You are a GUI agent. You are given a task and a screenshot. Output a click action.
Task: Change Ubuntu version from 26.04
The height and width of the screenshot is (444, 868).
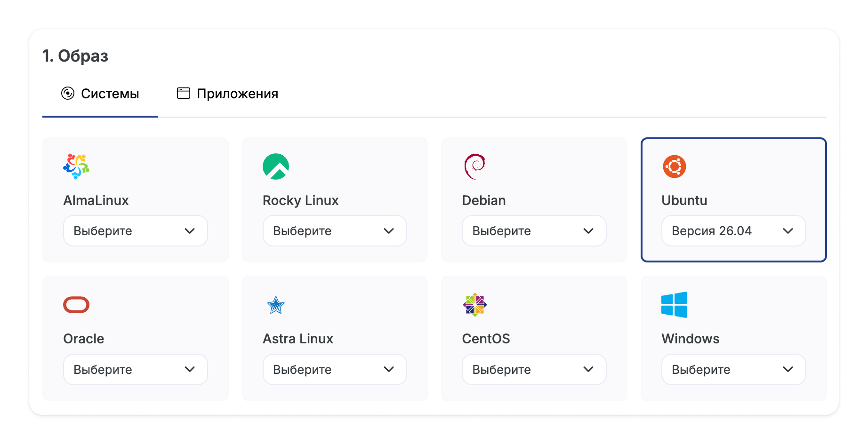pyautogui.click(x=733, y=231)
